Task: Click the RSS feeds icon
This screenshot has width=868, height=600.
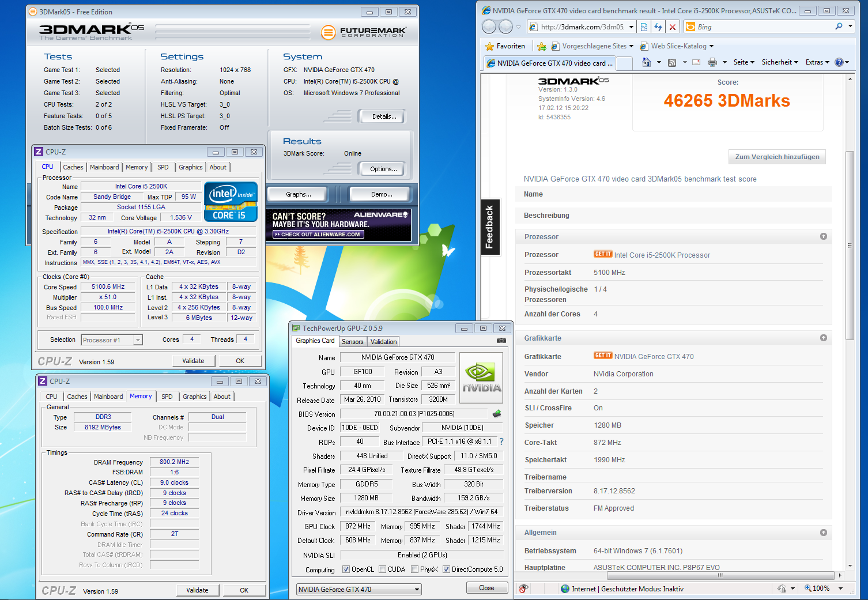Action: pyautogui.click(x=672, y=62)
